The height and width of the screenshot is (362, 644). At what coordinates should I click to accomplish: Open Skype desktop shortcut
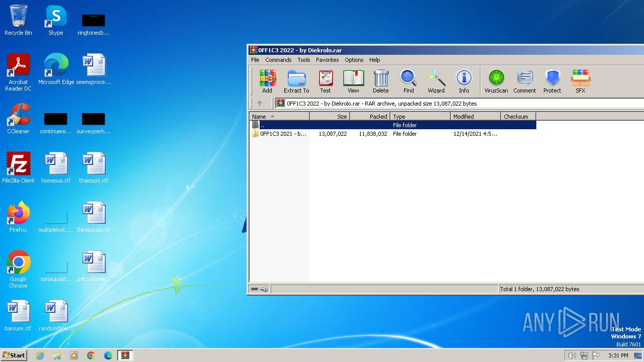point(56,20)
